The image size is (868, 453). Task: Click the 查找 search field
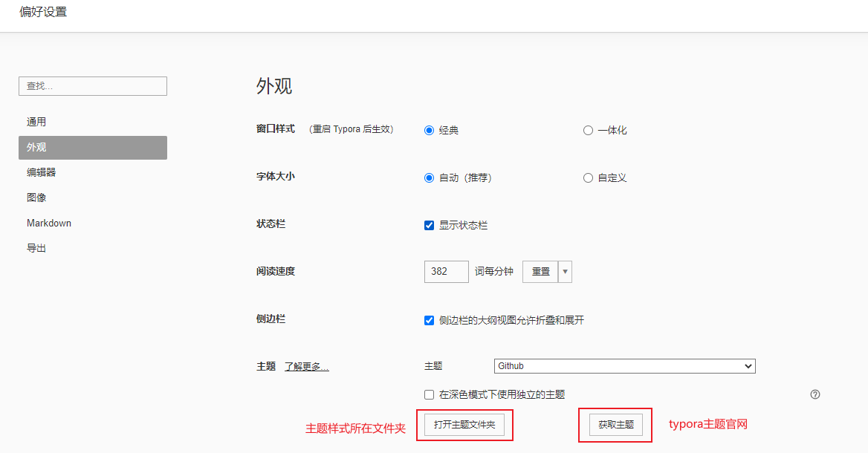(92, 86)
